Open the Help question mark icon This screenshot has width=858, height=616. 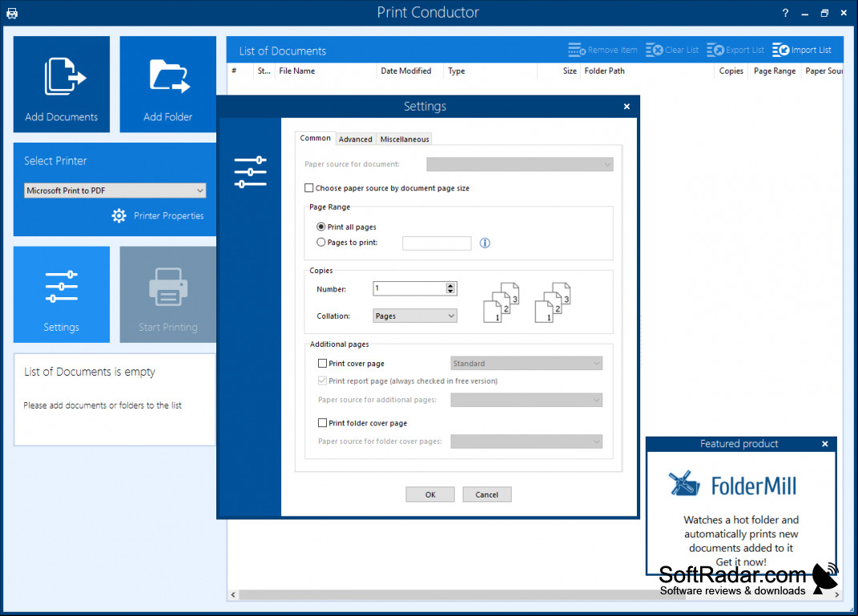(x=785, y=13)
